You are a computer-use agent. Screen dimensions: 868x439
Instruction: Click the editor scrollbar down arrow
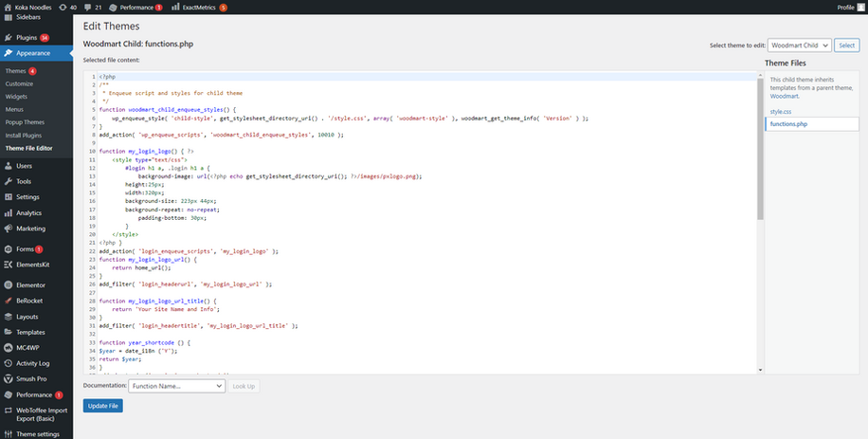pyautogui.click(x=761, y=370)
